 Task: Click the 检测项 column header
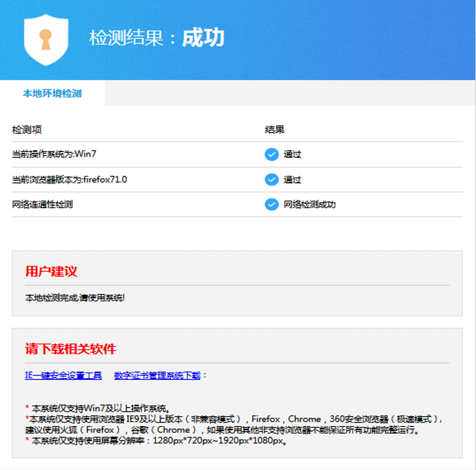(27, 130)
